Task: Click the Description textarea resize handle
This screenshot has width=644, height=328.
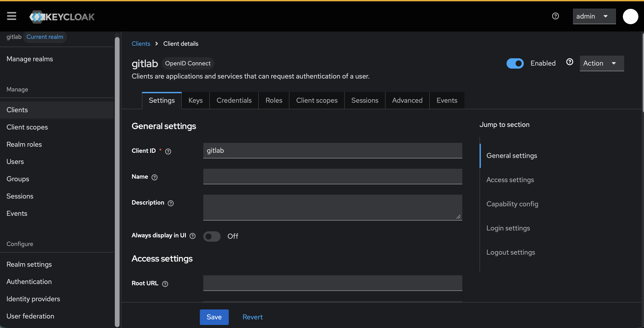Action: 458,217
